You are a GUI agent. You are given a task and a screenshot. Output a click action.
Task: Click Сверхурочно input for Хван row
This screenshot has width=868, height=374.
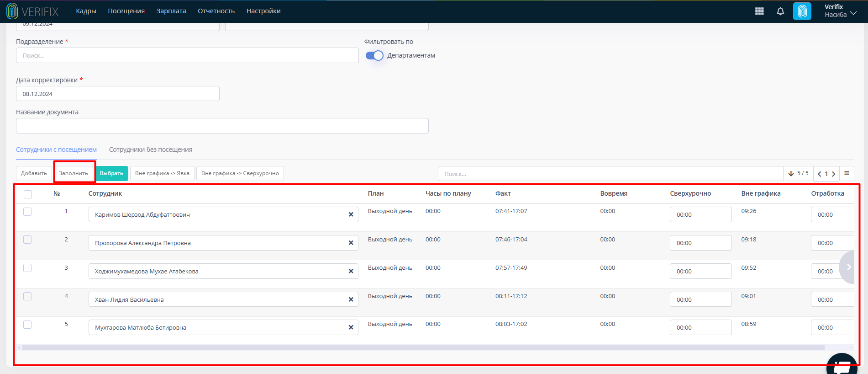701,299
